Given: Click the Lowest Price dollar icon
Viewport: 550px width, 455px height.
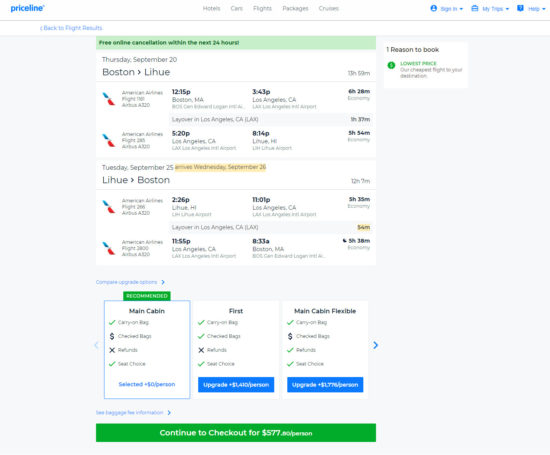Looking at the screenshot, I should point(391,65).
